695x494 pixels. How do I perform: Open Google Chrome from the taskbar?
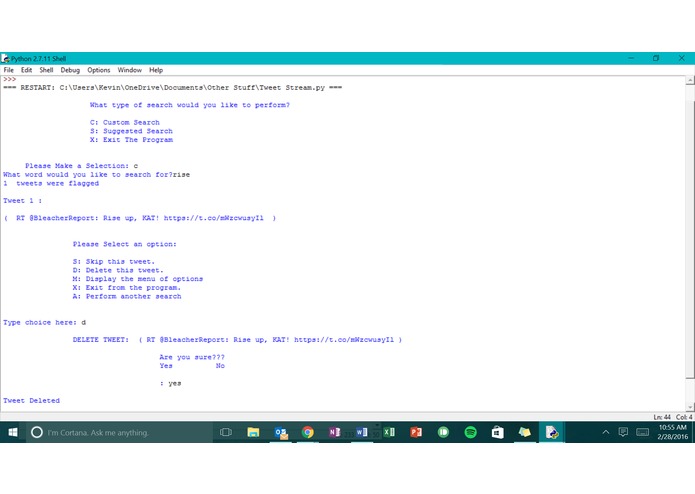tap(308, 432)
